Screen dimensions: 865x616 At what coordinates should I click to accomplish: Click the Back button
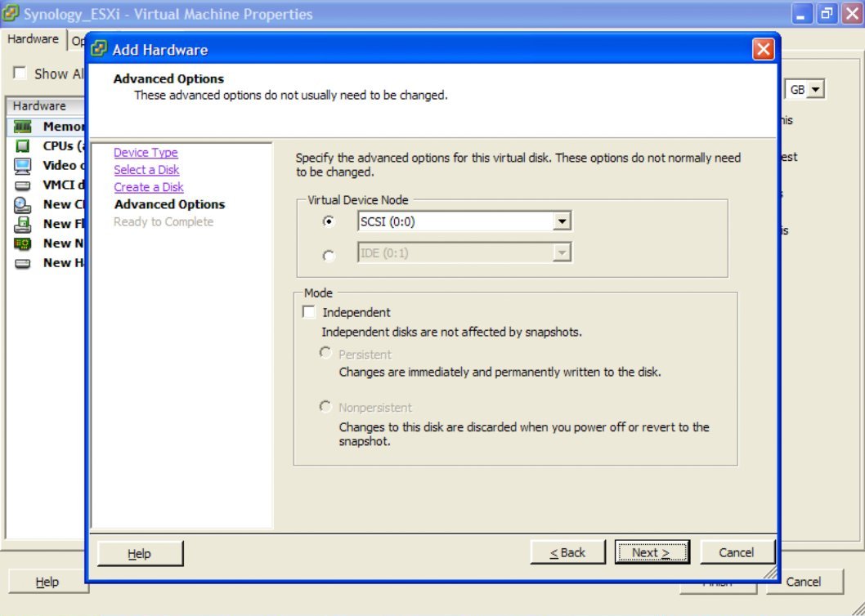pos(567,552)
